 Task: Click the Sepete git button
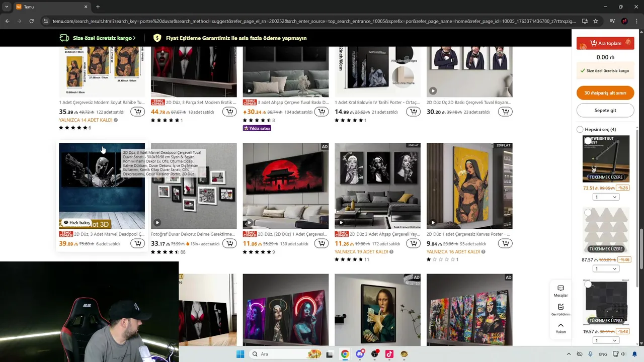[605, 110]
